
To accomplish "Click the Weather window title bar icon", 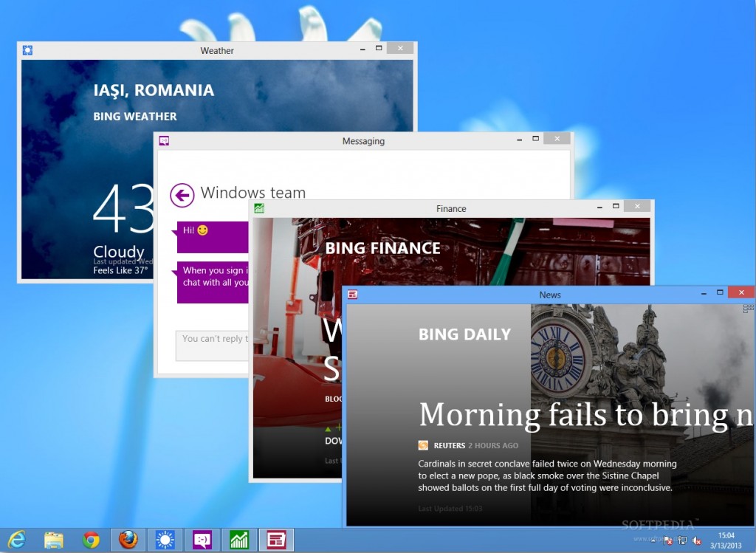I will (27, 50).
